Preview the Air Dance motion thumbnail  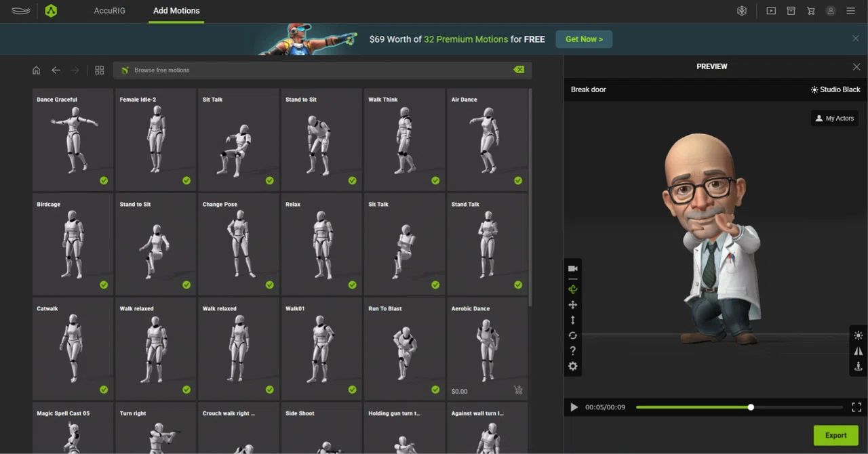(487, 140)
